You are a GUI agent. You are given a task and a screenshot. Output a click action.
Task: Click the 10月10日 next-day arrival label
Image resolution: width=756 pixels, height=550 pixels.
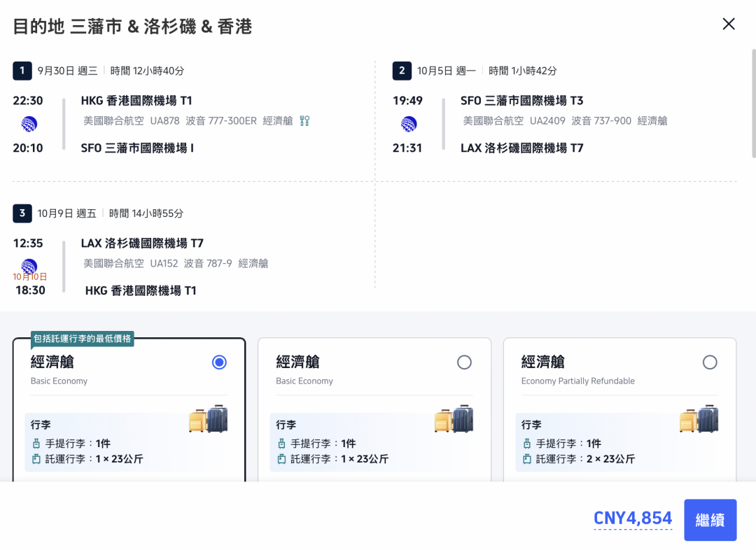[30, 276]
